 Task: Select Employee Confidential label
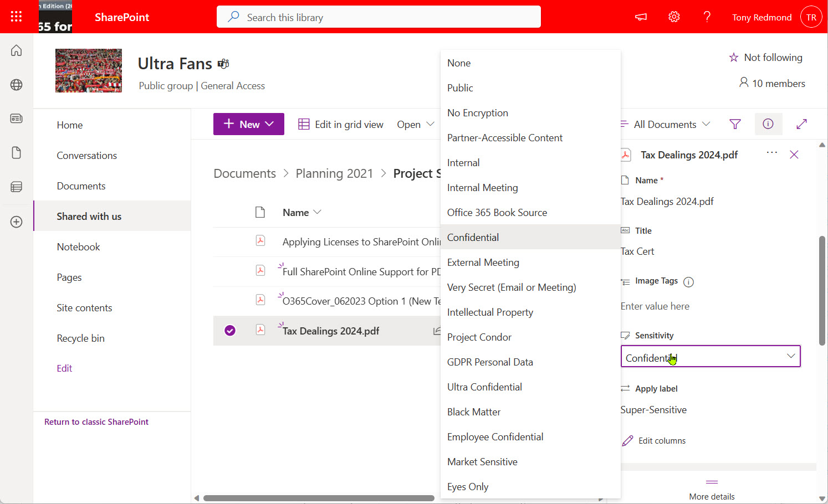point(530,437)
